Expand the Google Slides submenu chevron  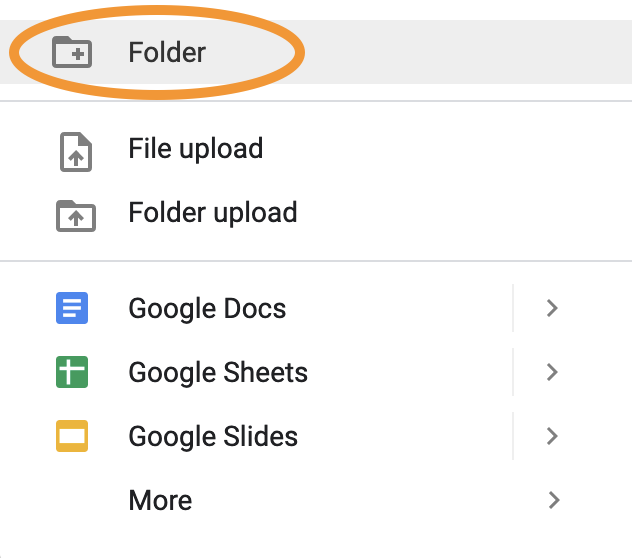coord(552,436)
